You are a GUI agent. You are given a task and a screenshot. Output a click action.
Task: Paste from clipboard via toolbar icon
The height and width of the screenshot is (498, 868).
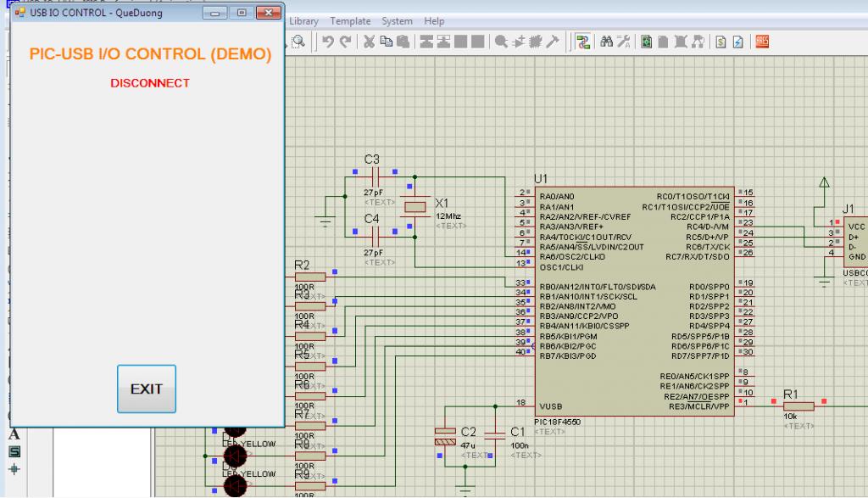coord(403,42)
